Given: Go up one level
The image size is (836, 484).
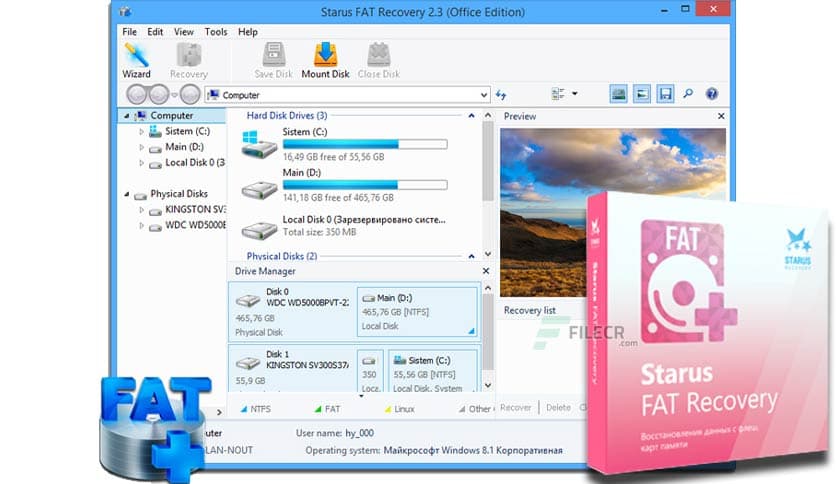Looking at the screenshot, I should (190, 94).
